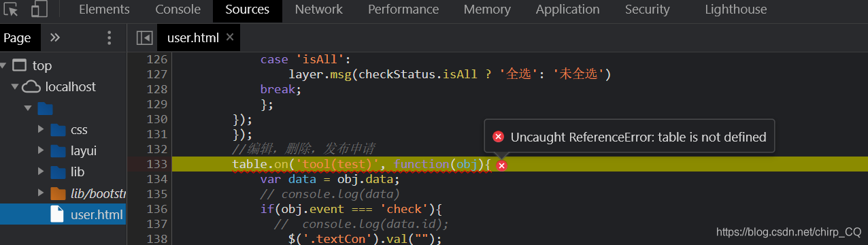Switch to the Application tab
Image resolution: width=868 pixels, height=245 pixels.
click(x=568, y=10)
